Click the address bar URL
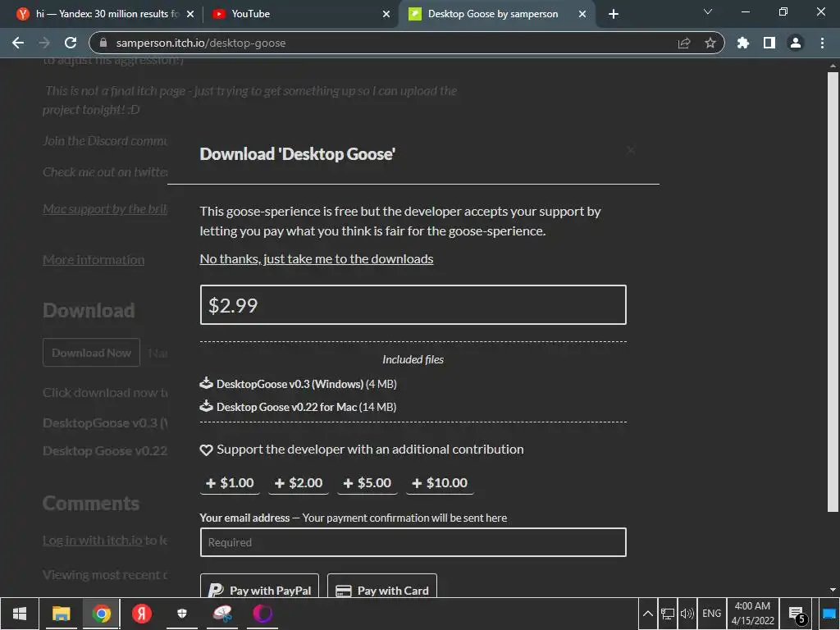Image resolution: width=840 pixels, height=630 pixels. (x=201, y=43)
